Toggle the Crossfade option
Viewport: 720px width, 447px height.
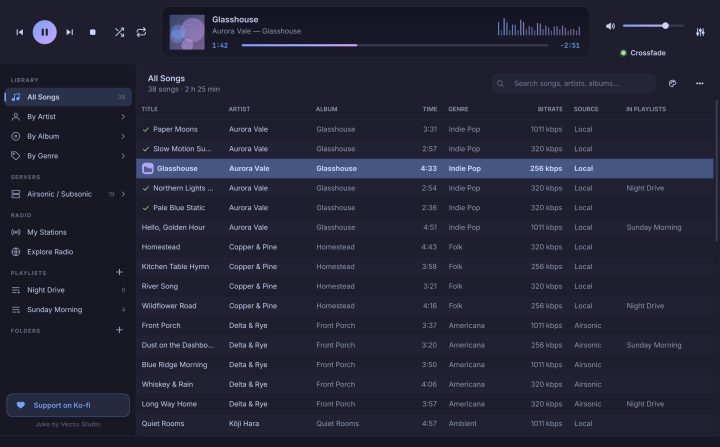point(643,53)
